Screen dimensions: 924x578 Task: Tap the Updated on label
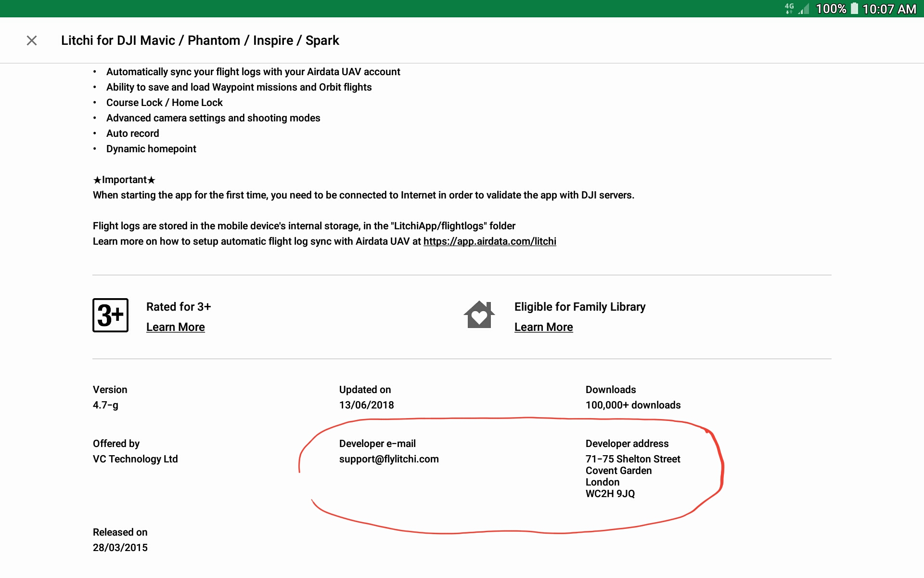[365, 390]
